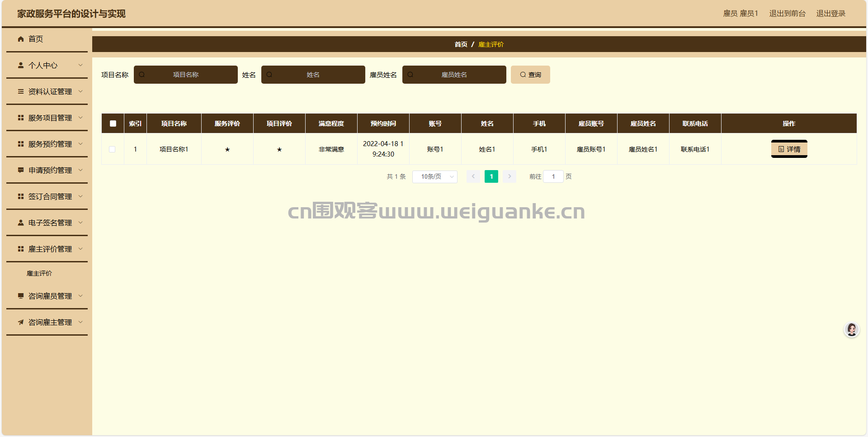Expand 电子签名管理 chevron
Image resolution: width=868 pixels, height=437 pixels.
(x=80, y=223)
